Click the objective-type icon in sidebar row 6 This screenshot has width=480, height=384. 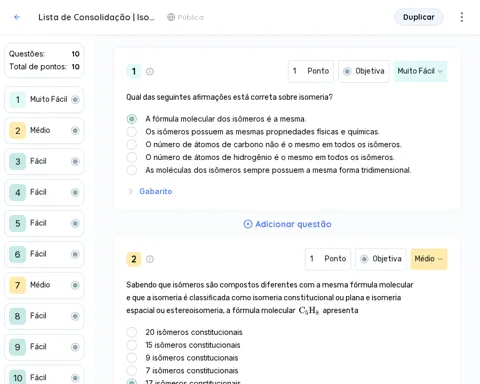75,254
